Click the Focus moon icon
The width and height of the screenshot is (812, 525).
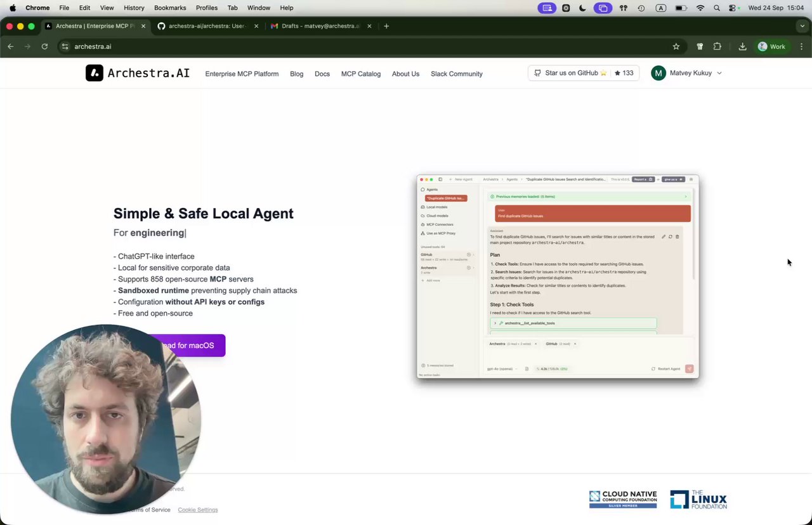[x=583, y=8]
